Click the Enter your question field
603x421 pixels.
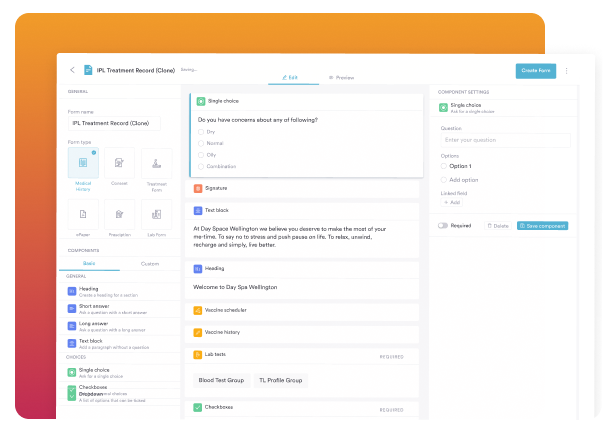[504, 141]
